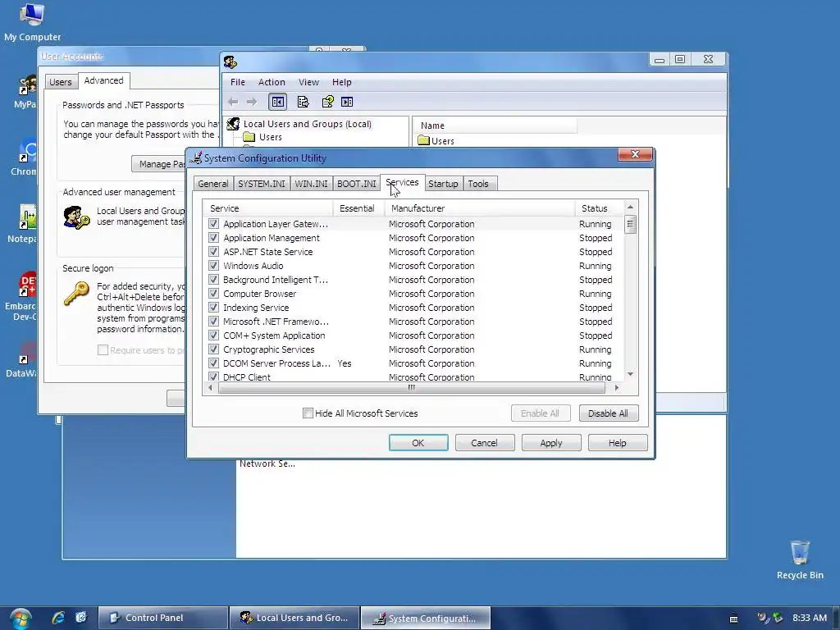Image resolution: width=840 pixels, height=630 pixels.
Task: Click the Secure logon key icon
Action: (76, 294)
